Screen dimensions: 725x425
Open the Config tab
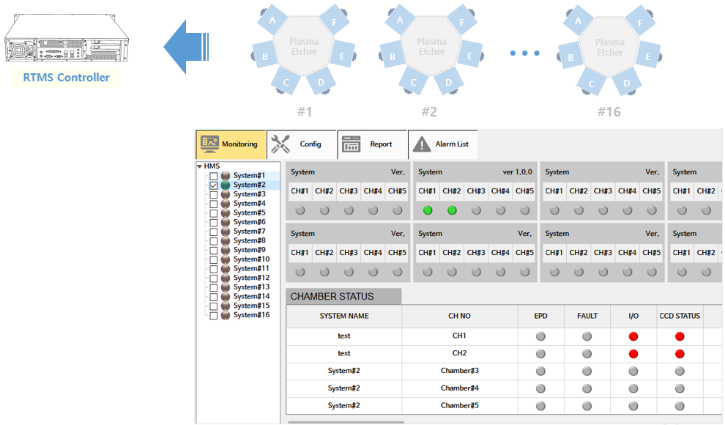(x=302, y=144)
